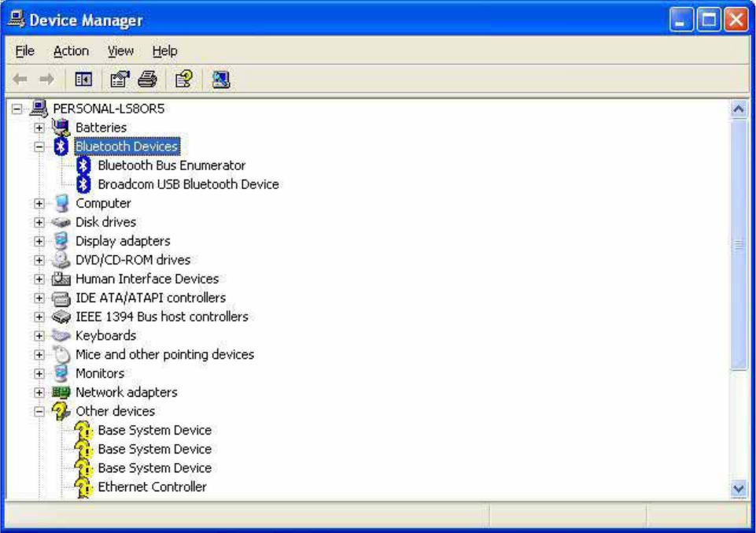The image size is (756, 533).
Task: Click the Human Interface Devices icon
Action: coord(61,279)
